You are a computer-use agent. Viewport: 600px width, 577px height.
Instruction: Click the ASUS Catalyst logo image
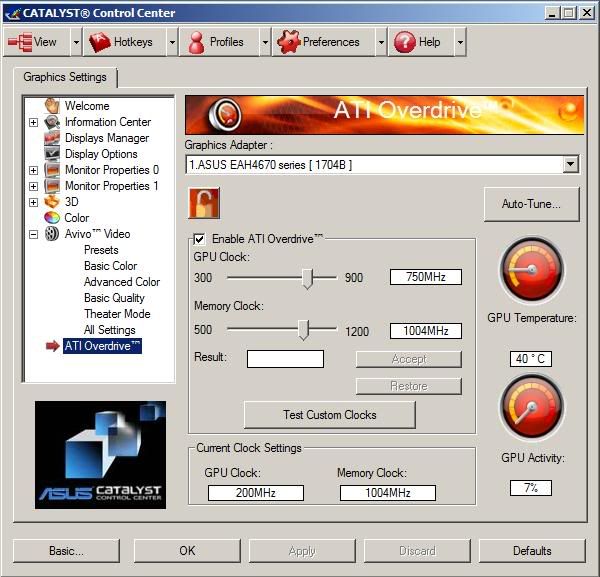point(100,455)
